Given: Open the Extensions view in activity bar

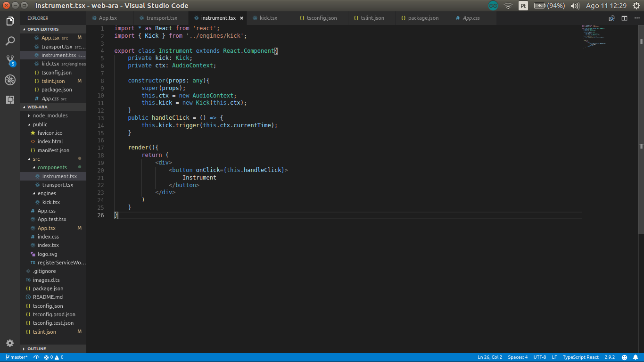Looking at the screenshot, I should (10, 99).
